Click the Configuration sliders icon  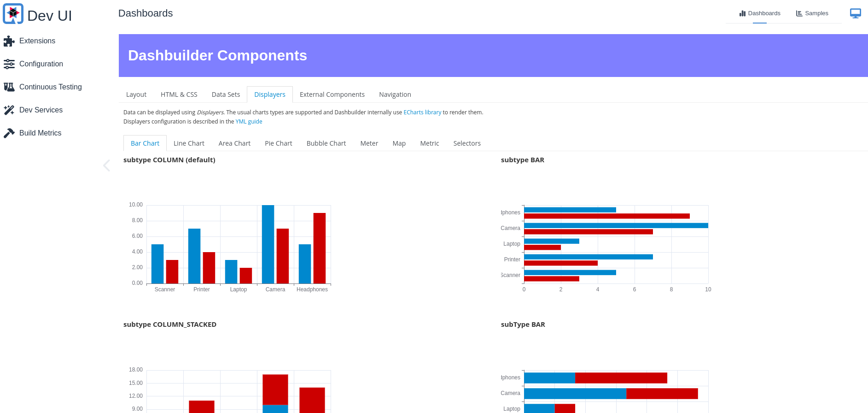9,64
